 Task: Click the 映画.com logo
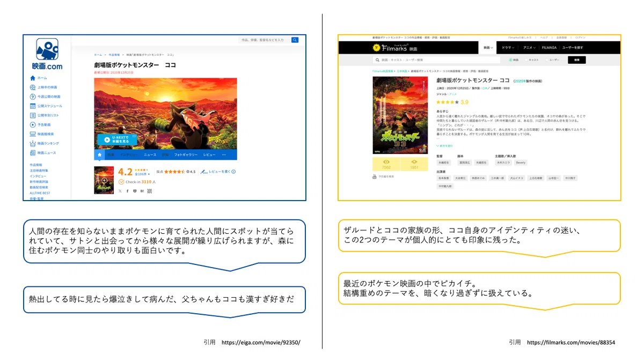(47, 55)
